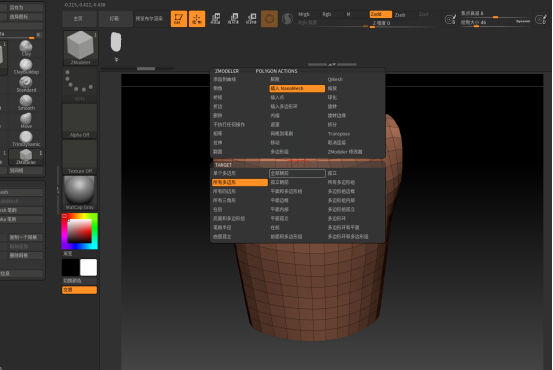Click the white mesh preview thumbnail
Screen dimensions: 553x370
point(116,42)
